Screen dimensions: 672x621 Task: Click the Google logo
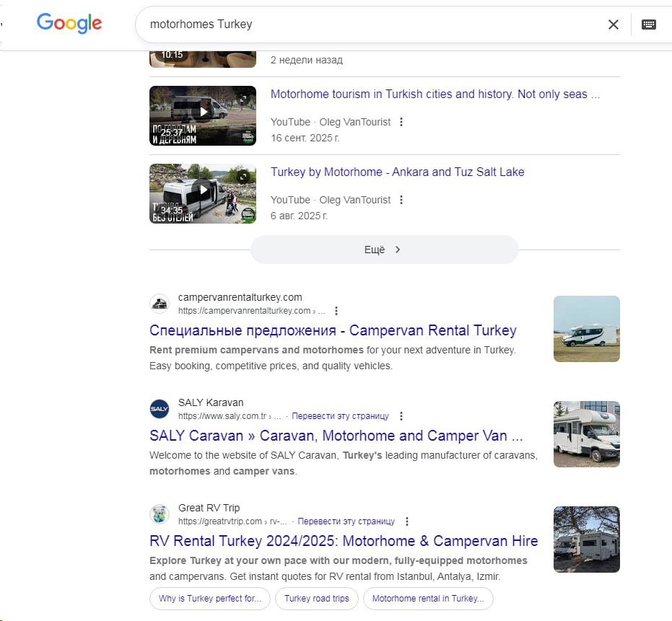click(x=69, y=23)
